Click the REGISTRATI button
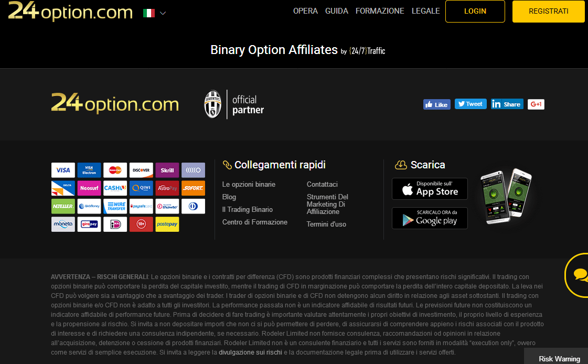The height and width of the screenshot is (364, 588). click(549, 11)
